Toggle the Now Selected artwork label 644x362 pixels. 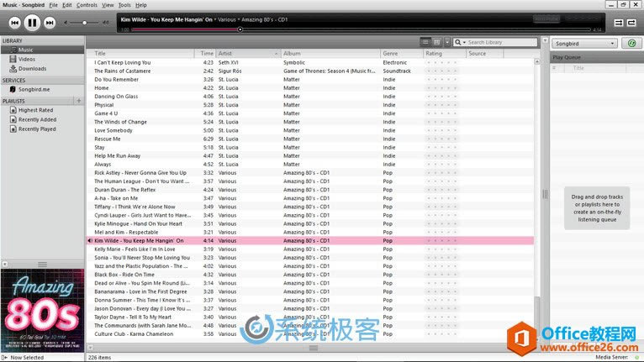(27, 358)
